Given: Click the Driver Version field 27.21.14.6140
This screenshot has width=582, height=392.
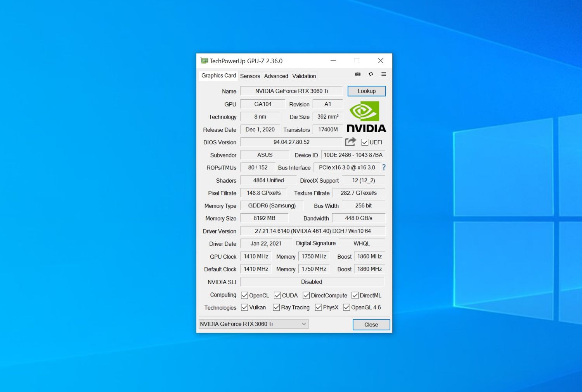Looking at the screenshot, I should click(x=313, y=231).
